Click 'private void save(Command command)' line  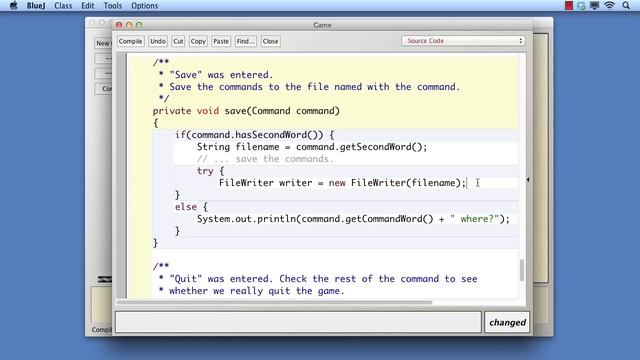(246, 111)
